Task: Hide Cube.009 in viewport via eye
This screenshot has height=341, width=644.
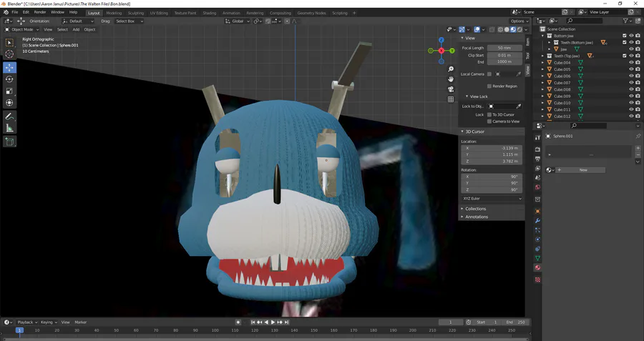Action: coord(631,96)
